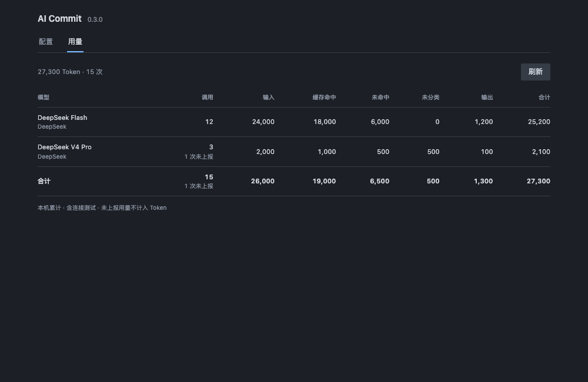Click call count 12 for DeepSeek Flash
This screenshot has height=382, width=588.
209,122
